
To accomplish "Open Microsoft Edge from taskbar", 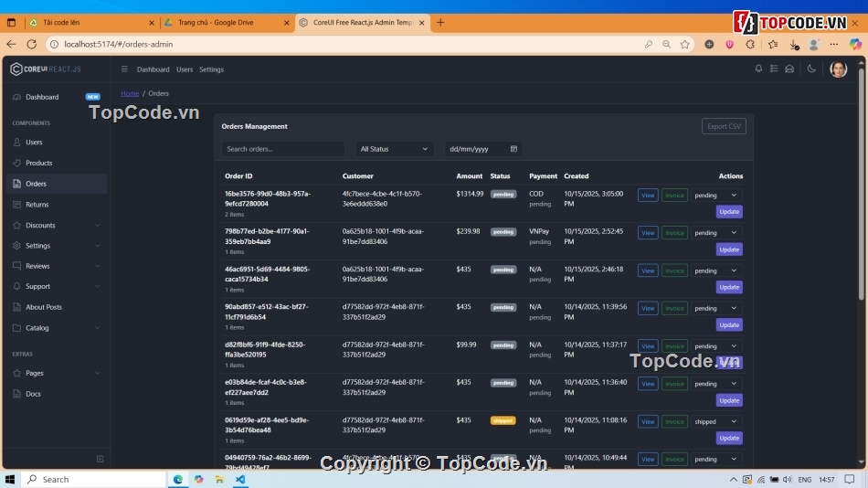I will tap(177, 479).
